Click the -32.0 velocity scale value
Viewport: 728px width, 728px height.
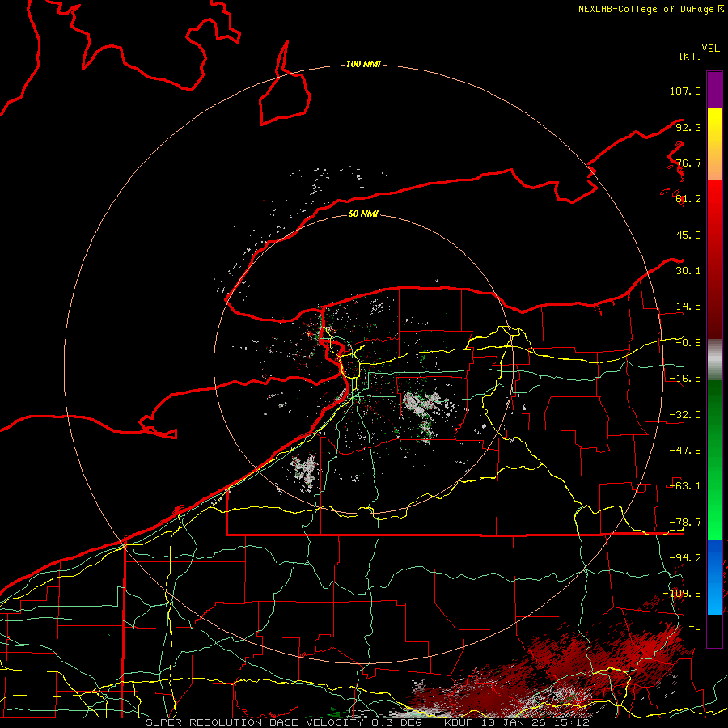pyautogui.click(x=685, y=415)
